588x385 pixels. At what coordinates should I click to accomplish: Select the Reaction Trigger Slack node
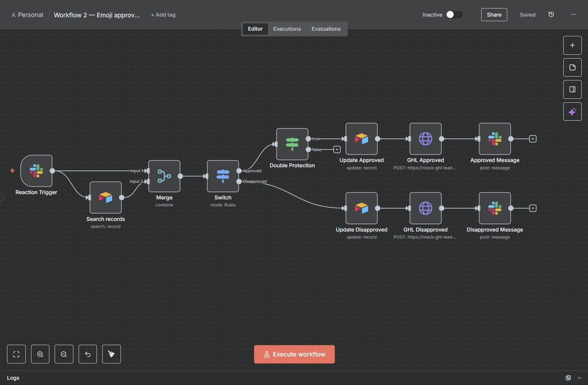(x=36, y=171)
